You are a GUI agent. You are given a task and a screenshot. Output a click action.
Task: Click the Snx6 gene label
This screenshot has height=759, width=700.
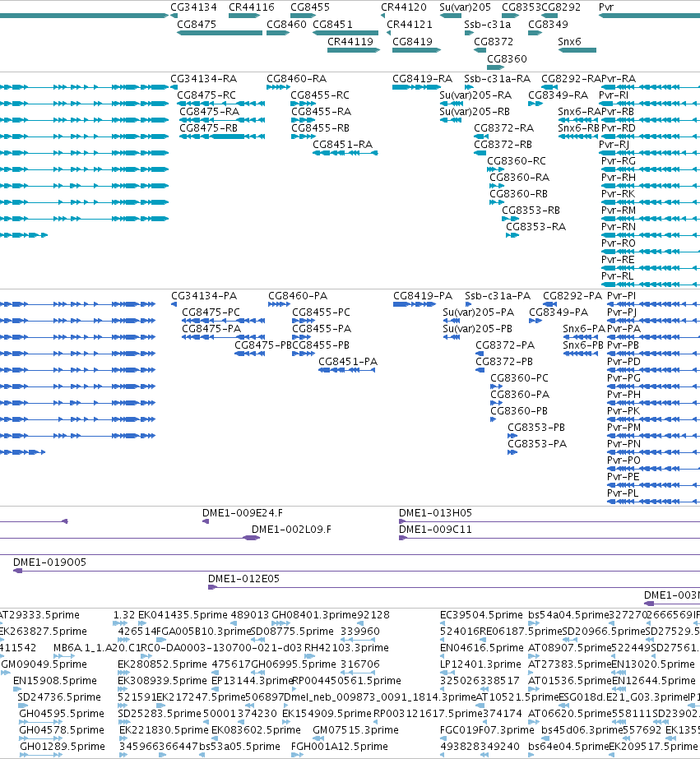pos(569,42)
